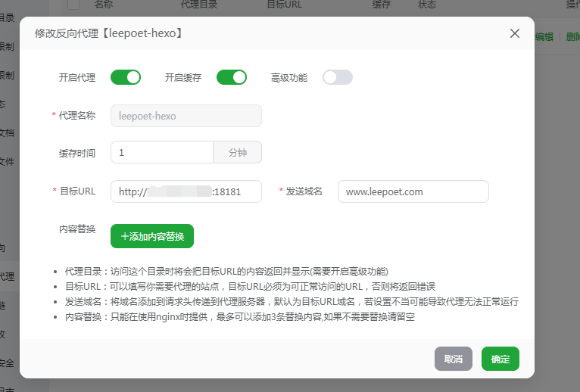Viewport: 580px width, 392px height.
Task: Click the 代理名称 field showing leepoet-hexo
Action: pyautogui.click(x=186, y=116)
